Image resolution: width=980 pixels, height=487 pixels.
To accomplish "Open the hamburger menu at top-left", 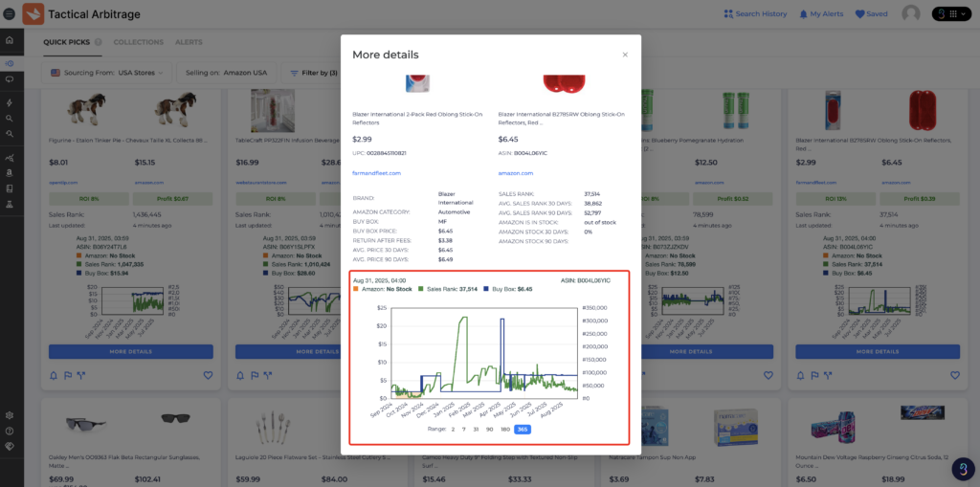I will tap(10, 13).
